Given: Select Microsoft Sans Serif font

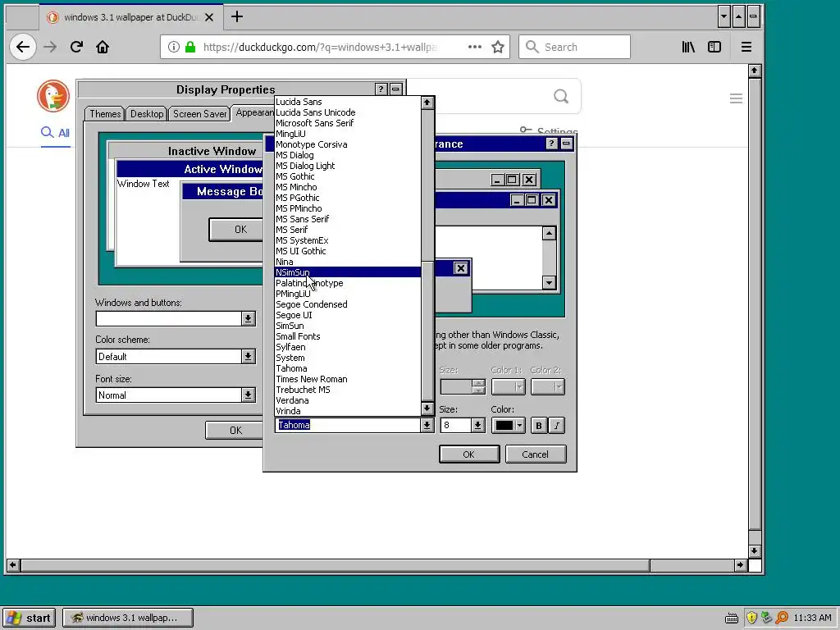Looking at the screenshot, I should 347,123.
